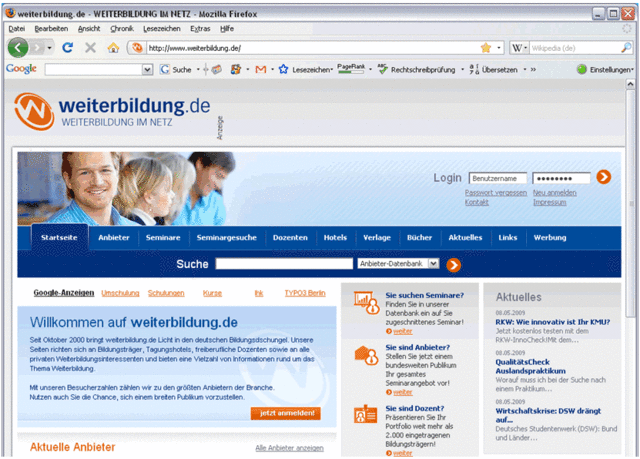The height and width of the screenshot is (459, 640).
Task: Click in the password field
Action: click(x=561, y=178)
